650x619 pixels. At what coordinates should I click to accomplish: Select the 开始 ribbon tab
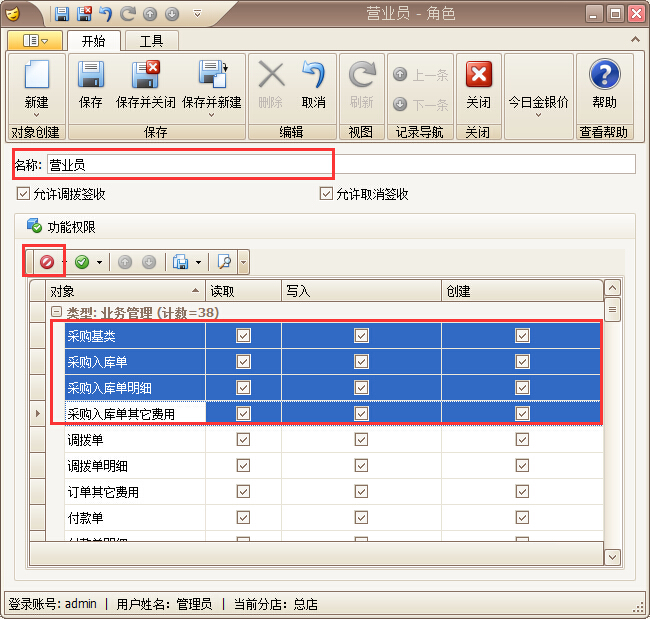(x=93, y=41)
